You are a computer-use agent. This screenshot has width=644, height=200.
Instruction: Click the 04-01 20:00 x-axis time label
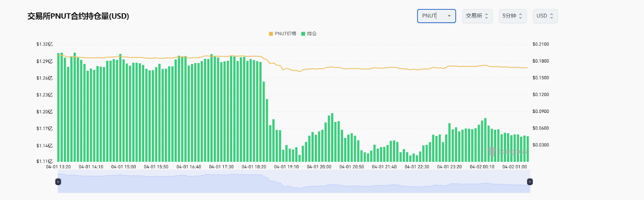(319, 167)
